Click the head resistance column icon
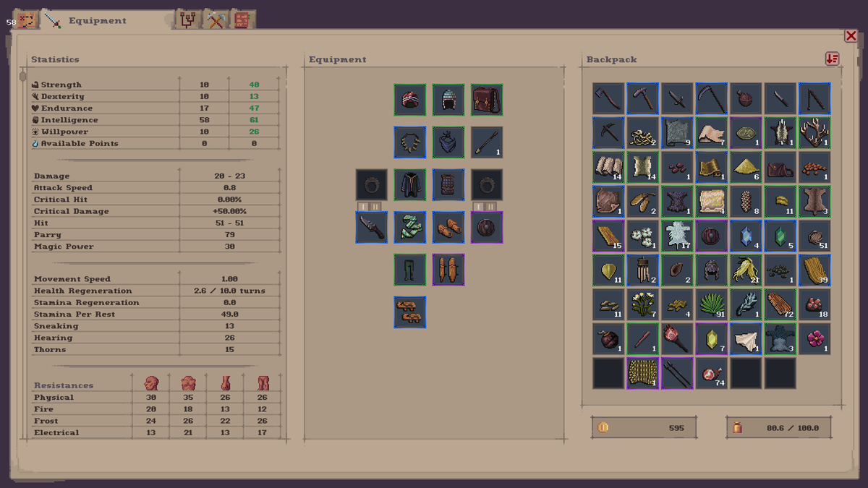 [x=151, y=383]
